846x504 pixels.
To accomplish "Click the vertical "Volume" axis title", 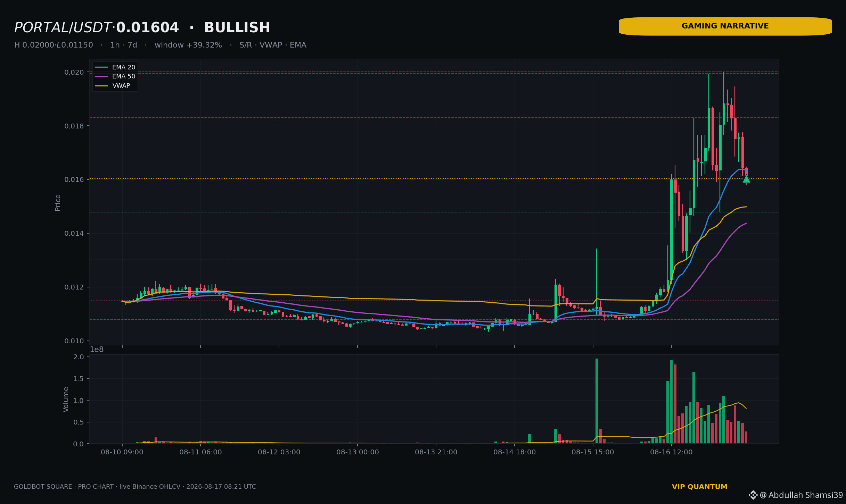I will [x=66, y=399].
